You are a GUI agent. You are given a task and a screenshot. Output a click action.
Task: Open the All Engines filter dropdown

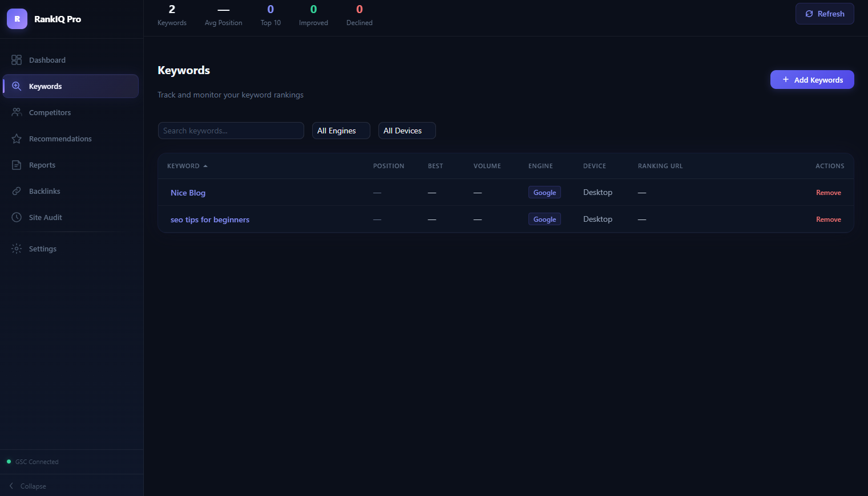341,131
